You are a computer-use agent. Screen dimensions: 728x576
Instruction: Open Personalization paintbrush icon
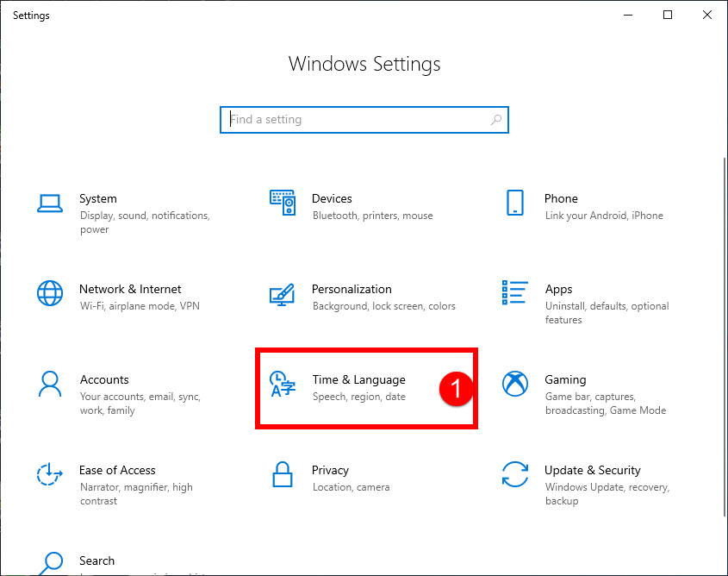point(283,295)
